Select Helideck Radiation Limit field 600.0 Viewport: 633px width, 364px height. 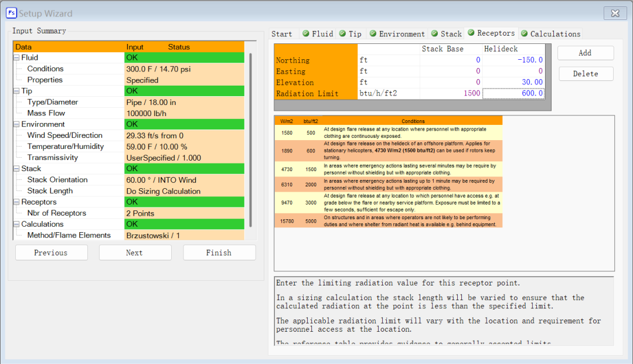tap(513, 93)
